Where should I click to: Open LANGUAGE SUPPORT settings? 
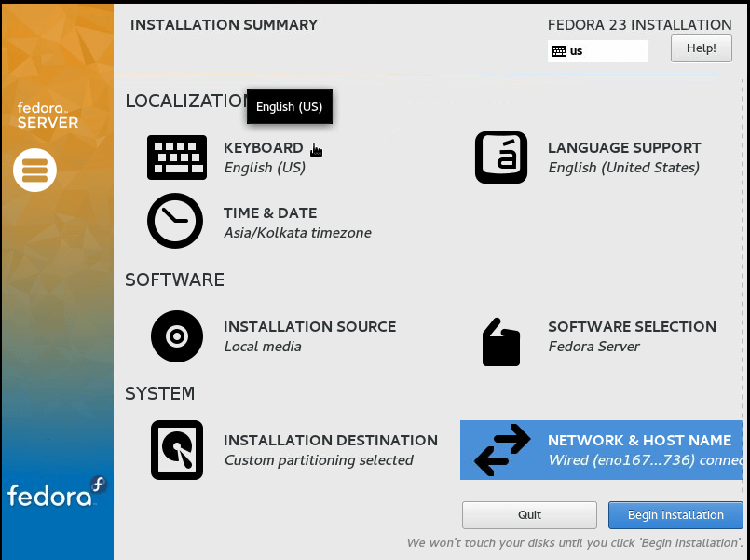(624, 148)
